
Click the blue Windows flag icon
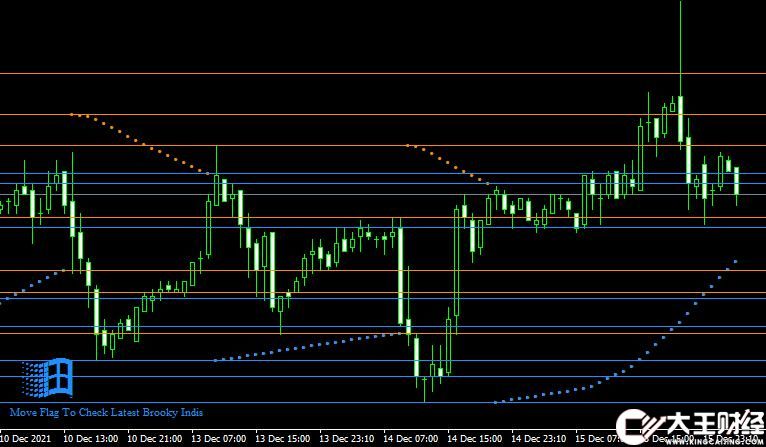coord(47,378)
